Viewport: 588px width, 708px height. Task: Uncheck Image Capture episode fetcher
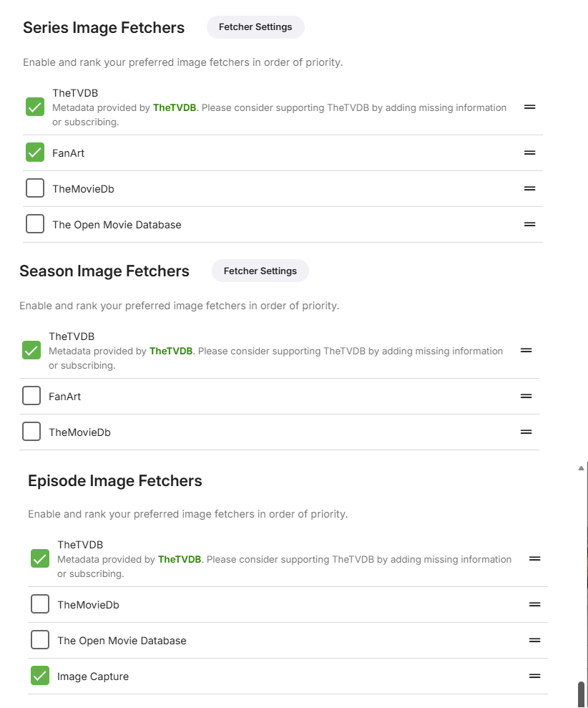tap(40, 677)
